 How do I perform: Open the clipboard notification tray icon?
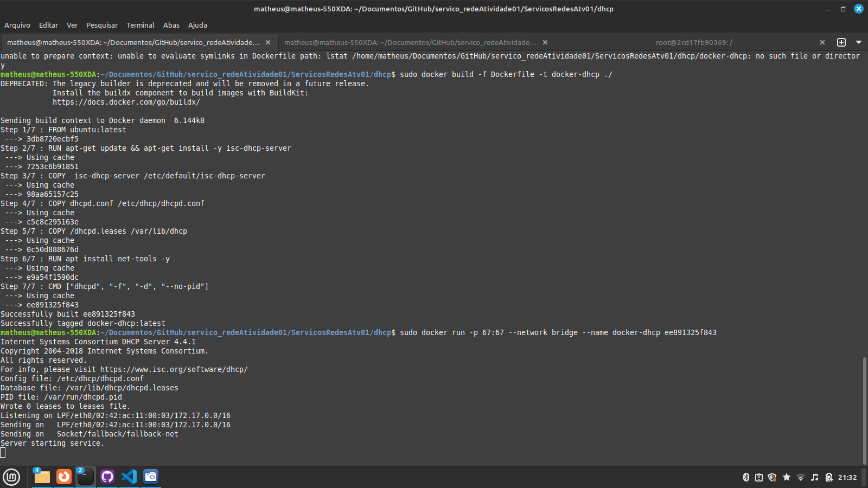coord(759,477)
